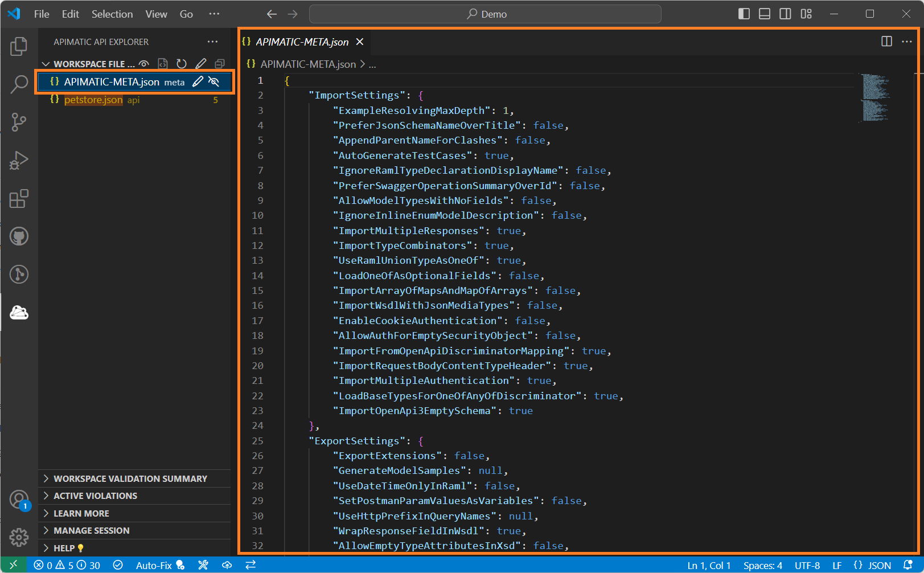Close the APIMATIC-META.json tab
The image size is (924, 573).
360,42
